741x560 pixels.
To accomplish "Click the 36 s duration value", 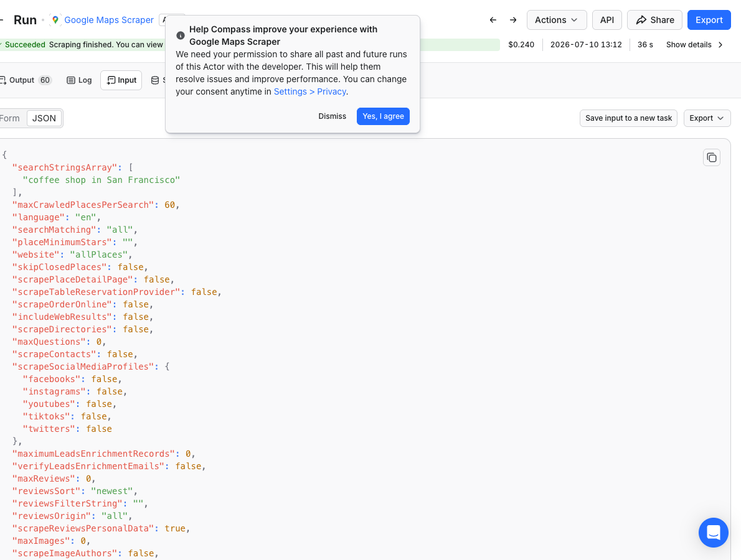I will 645,44.
